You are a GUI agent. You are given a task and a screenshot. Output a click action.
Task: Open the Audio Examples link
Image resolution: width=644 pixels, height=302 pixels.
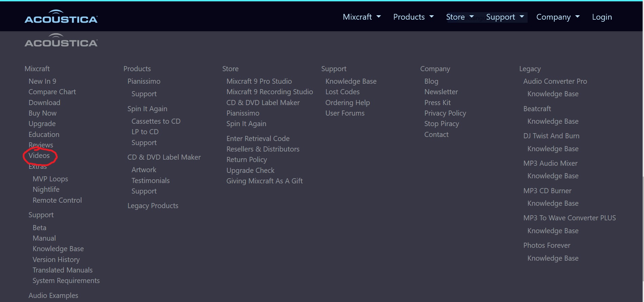pyautogui.click(x=53, y=296)
